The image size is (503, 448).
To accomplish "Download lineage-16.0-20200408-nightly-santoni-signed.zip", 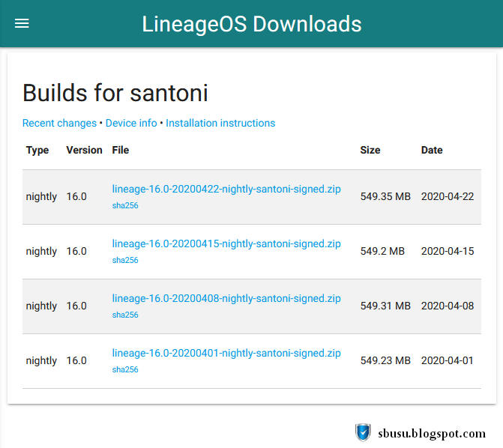I will click(x=226, y=299).
